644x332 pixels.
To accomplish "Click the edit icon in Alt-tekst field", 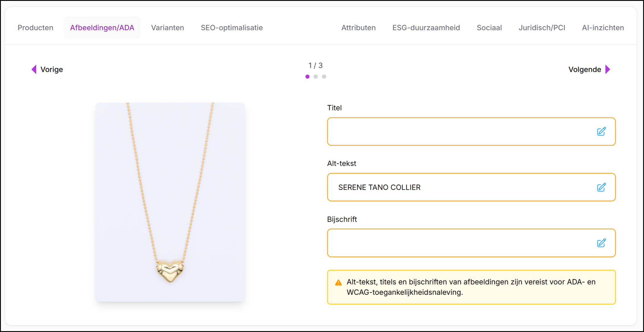I will coord(601,187).
